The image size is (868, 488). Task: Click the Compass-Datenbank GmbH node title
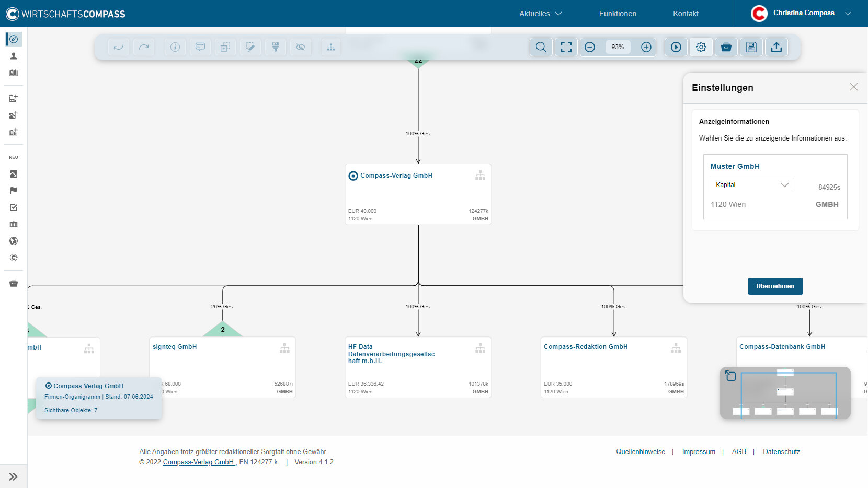(782, 347)
